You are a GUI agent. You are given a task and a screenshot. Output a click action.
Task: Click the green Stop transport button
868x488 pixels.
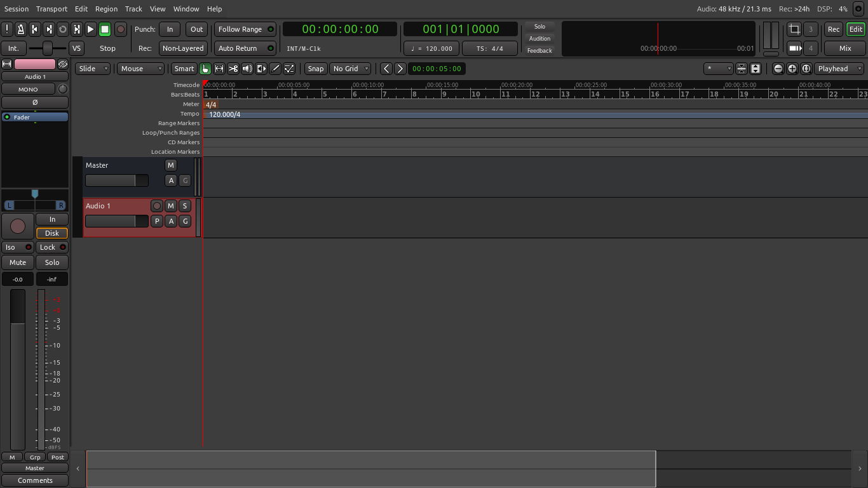pos(105,29)
